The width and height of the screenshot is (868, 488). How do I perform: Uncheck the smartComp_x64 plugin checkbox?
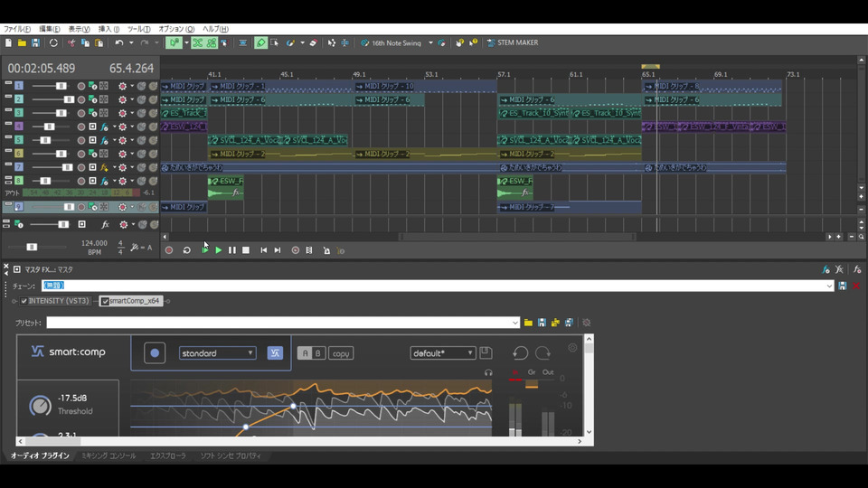(x=105, y=301)
